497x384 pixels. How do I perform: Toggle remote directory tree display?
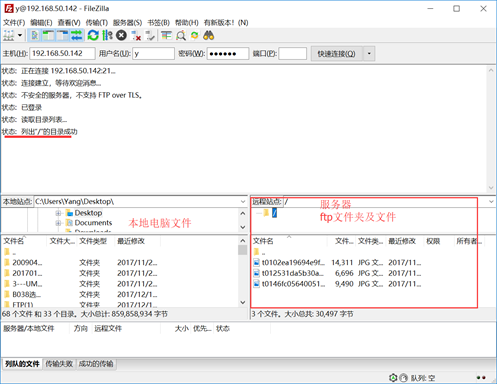(62, 35)
